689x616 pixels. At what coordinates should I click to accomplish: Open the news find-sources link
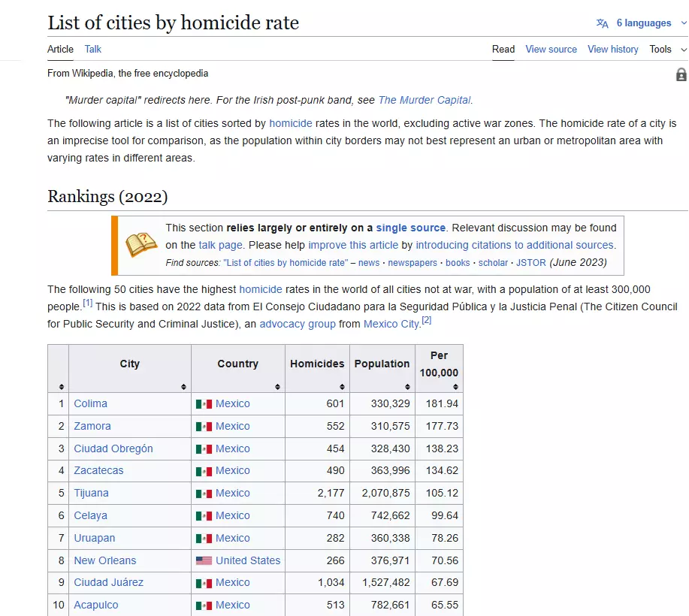pos(369,263)
